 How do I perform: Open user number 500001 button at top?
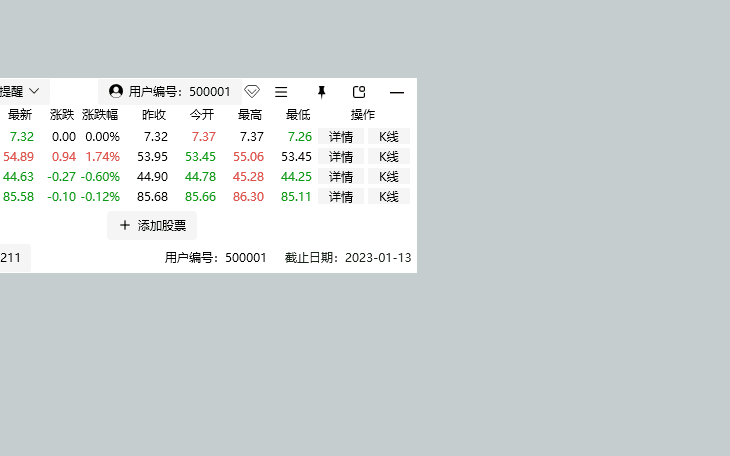[170, 92]
